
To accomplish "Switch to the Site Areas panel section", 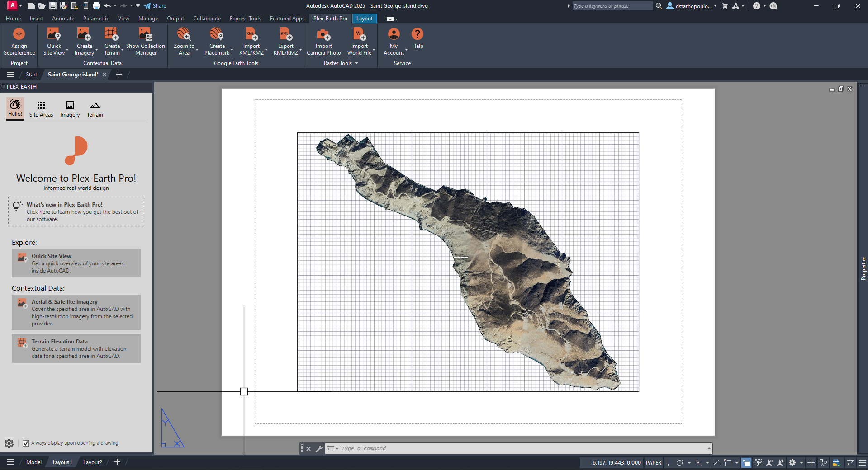I will [x=41, y=109].
